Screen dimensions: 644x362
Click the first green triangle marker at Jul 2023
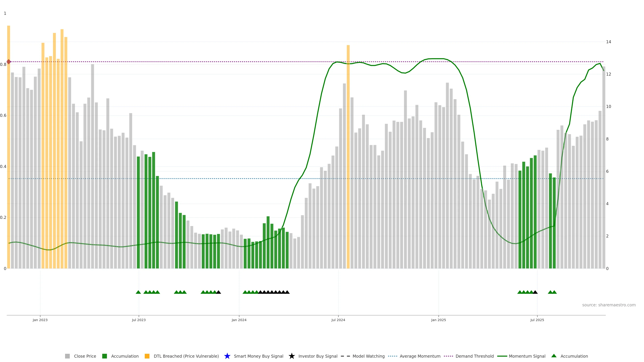pos(138,292)
